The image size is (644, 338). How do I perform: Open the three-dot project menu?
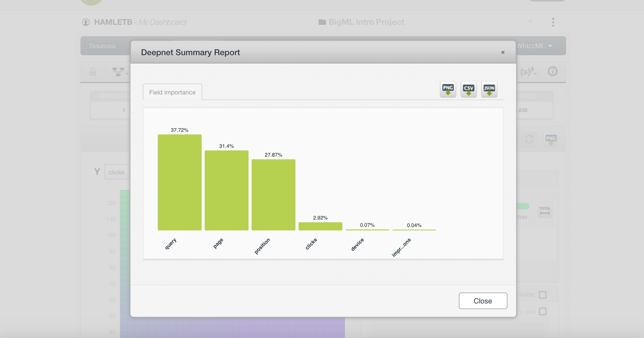(553, 22)
